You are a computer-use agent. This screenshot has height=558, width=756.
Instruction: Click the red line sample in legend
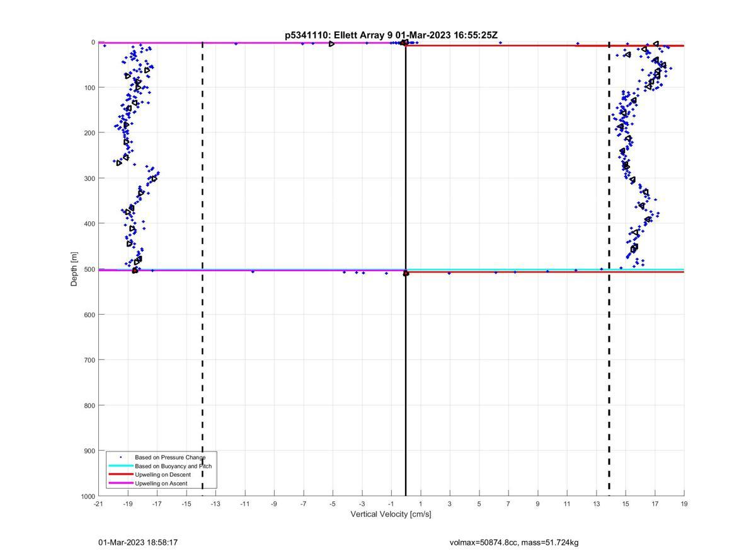click(120, 475)
